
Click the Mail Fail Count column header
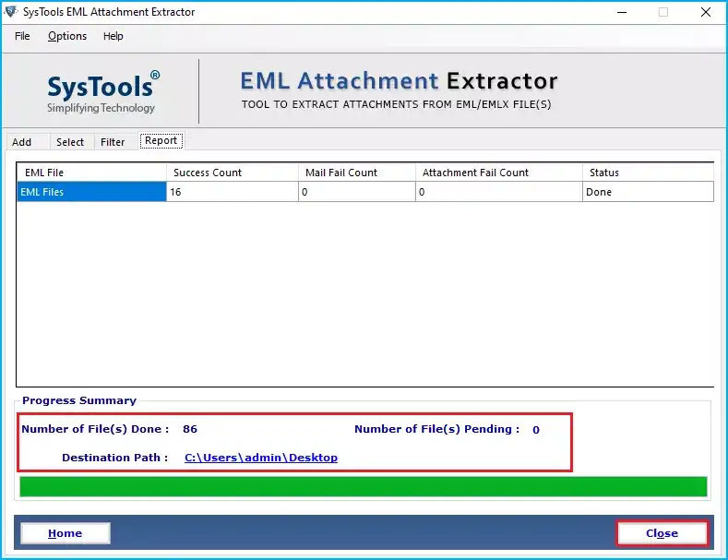(356, 173)
